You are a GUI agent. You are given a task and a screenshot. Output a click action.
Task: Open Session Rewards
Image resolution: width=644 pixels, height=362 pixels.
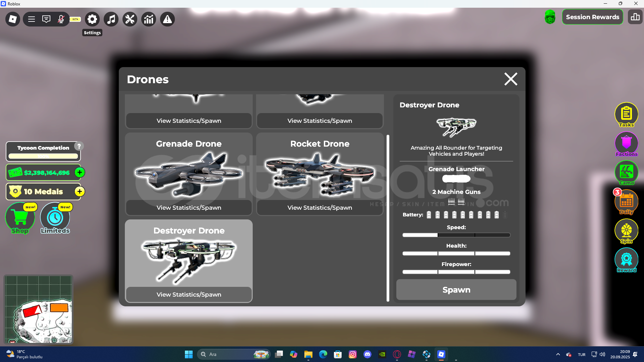click(x=593, y=17)
